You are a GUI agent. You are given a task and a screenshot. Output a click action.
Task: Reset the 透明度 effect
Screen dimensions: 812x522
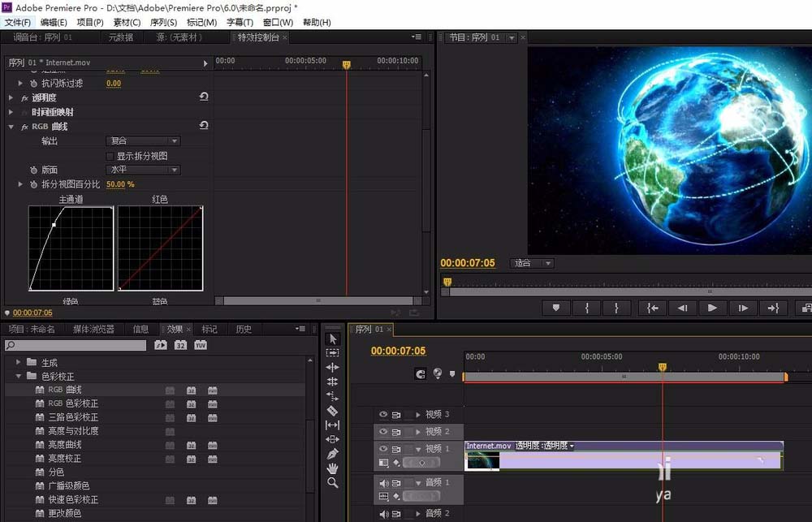click(204, 97)
